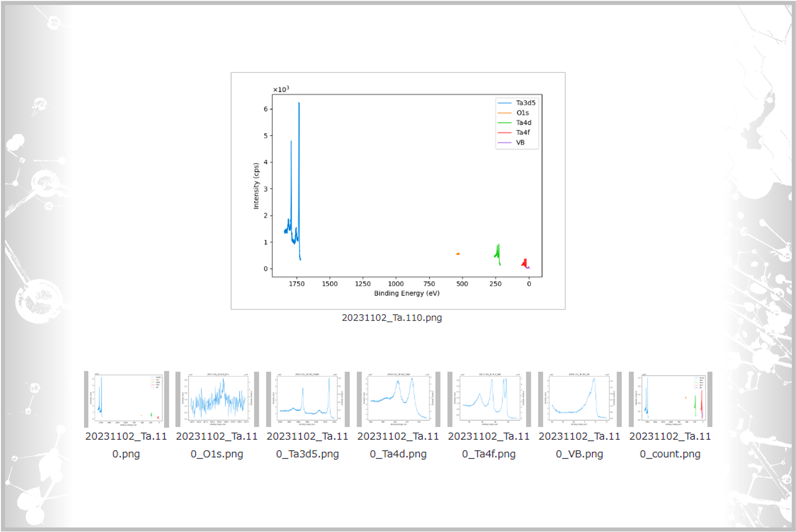The image size is (796, 532).
Task: Click the 0_VB.png filename label
Action: pos(579,454)
